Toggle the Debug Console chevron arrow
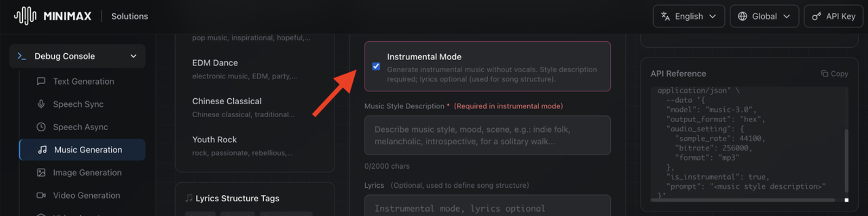The image size is (868, 216). (133, 56)
